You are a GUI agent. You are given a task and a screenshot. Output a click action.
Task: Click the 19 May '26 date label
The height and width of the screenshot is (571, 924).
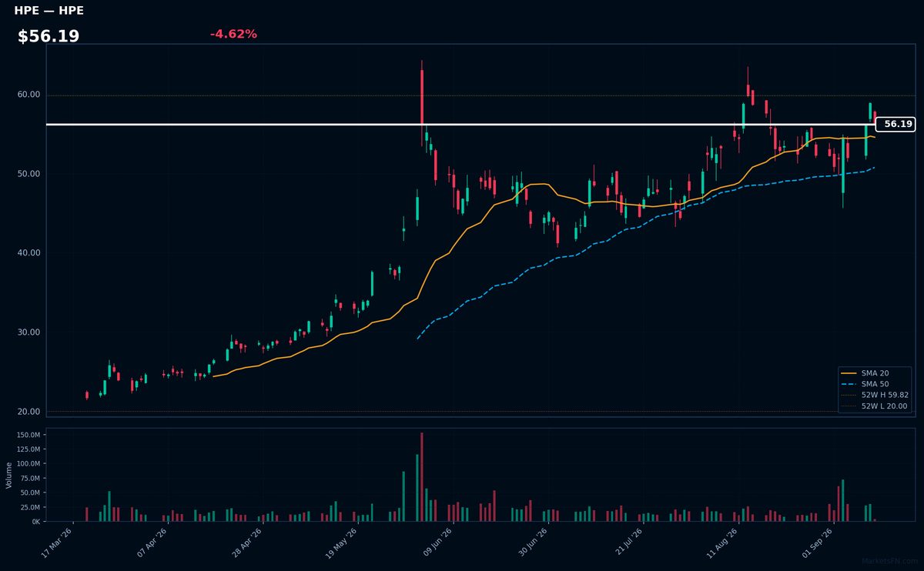pyautogui.click(x=342, y=543)
